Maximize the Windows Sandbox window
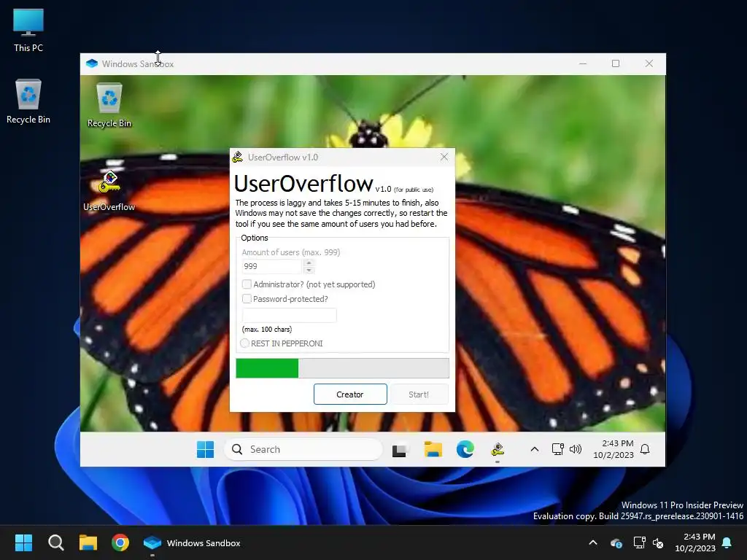The width and height of the screenshot is (747, 560). coord(616,64)
